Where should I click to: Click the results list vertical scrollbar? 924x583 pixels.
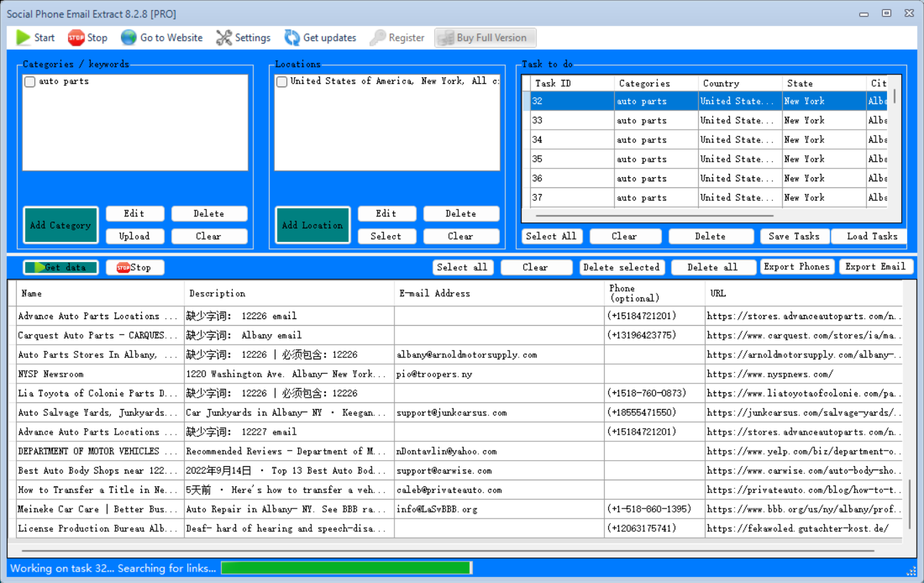click(x=911, y=504)
